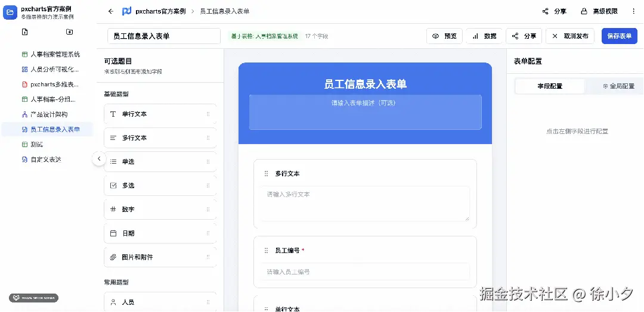Click the new file icon in sidebar
644x312 pixels.
click(24, 32)
